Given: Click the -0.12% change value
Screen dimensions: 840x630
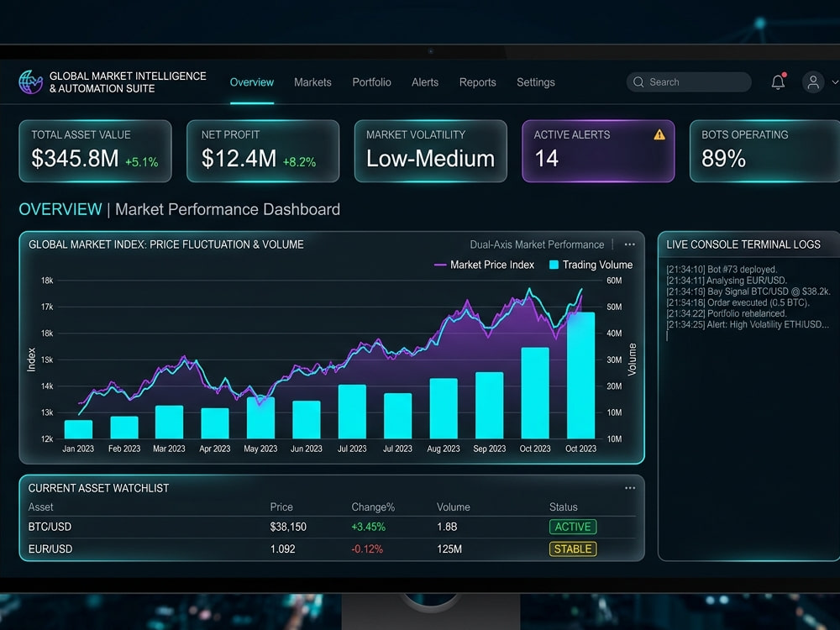Looking at the screenshot, I should click(x=367, y=549).
